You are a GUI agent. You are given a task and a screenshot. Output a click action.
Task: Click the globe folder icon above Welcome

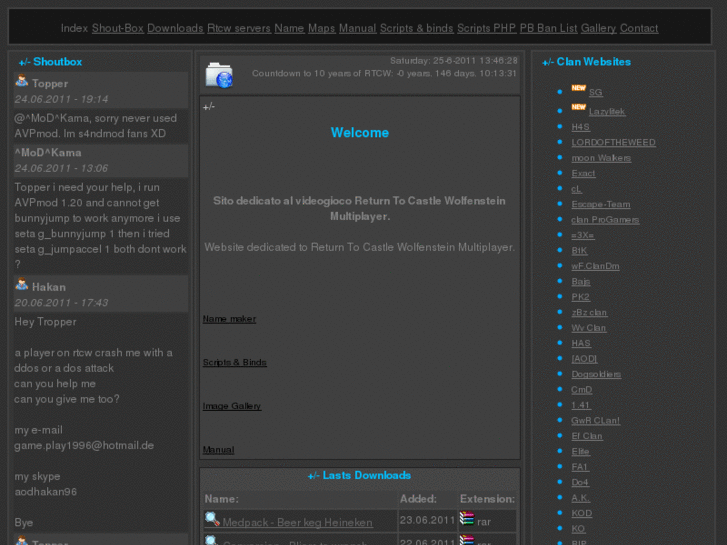[x=219, y=75]
